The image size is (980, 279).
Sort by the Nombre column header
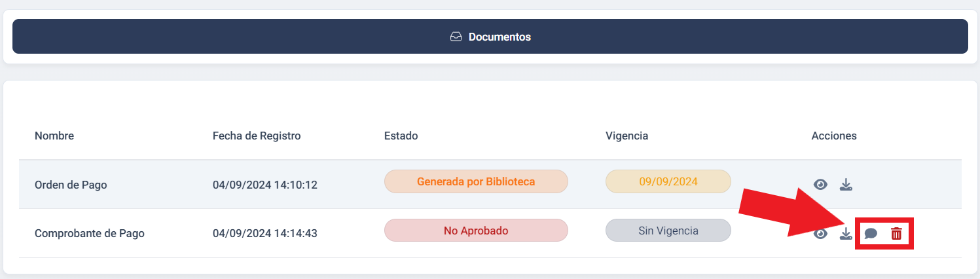(x=54, y=136)
